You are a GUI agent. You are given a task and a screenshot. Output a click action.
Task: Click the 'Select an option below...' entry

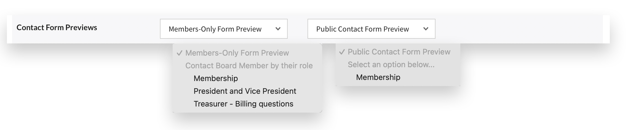pyautogui.click(x=391, y=64)
